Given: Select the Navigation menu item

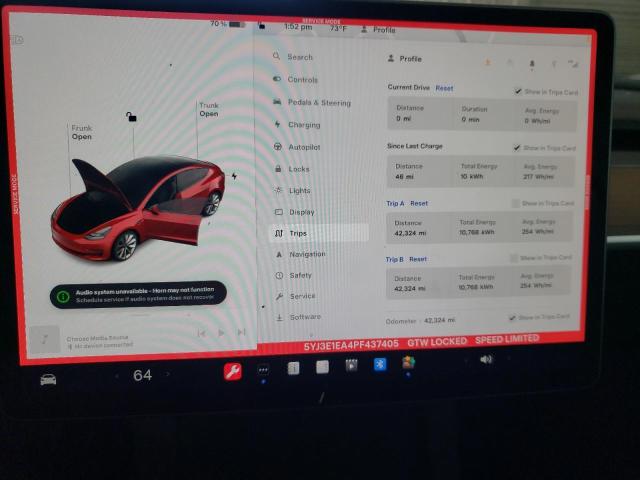Looking at the screenshot, I should (300, 254).
